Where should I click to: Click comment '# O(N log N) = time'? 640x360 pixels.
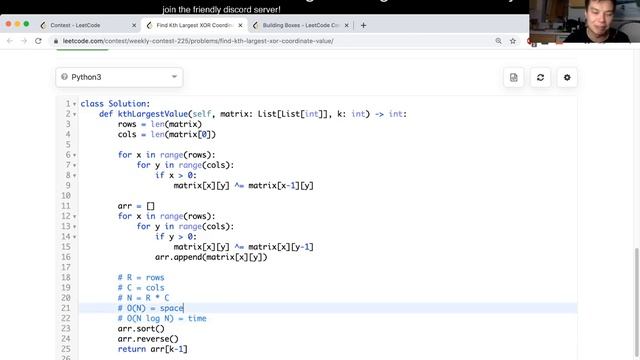(162, 318)
